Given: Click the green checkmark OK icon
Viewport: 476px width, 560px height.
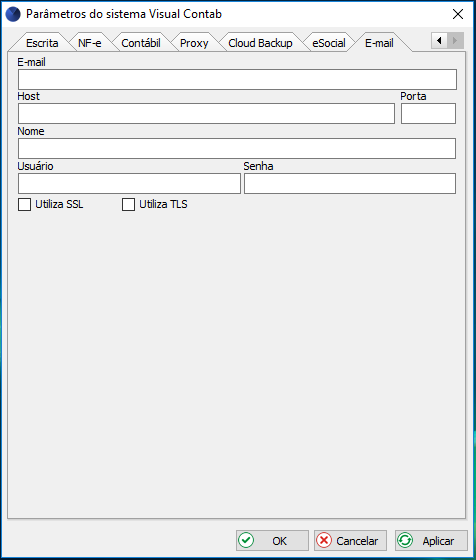Looking at the screenshot, I should (246, 540).
